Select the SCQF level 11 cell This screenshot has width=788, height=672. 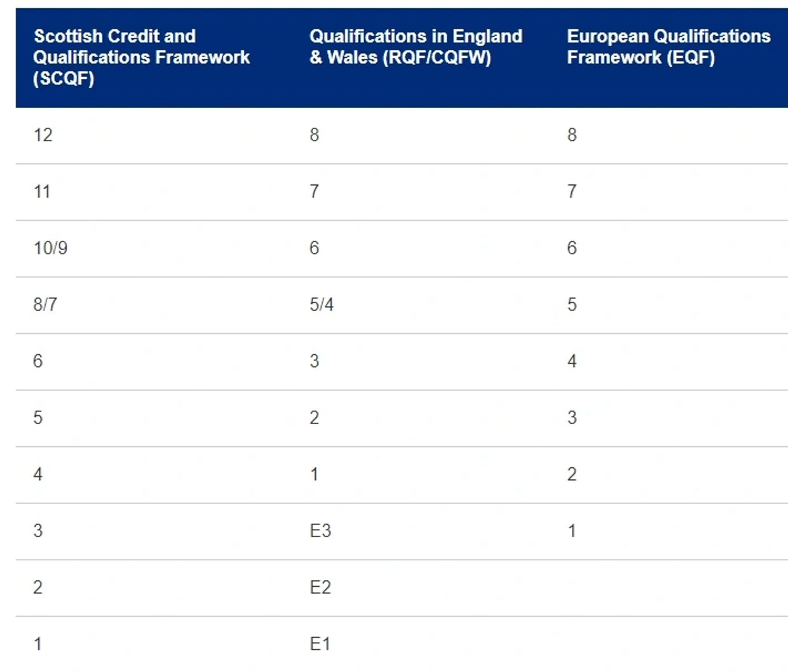pyautogui.click(x=42, y=191)
